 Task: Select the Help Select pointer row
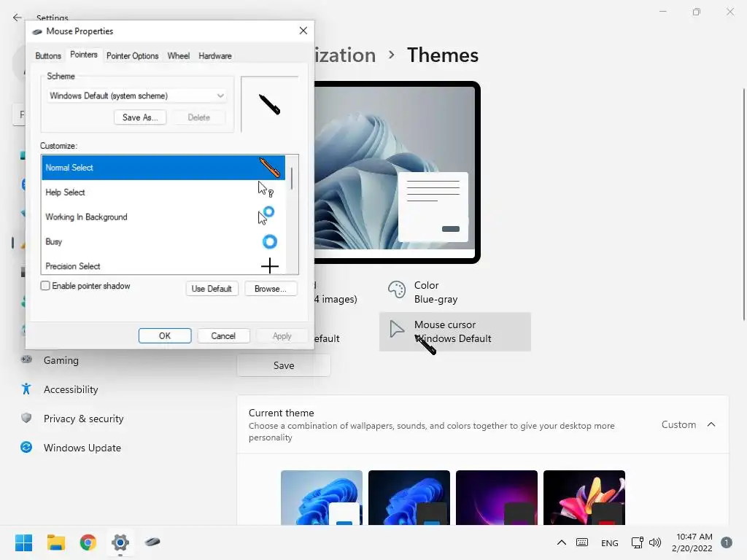click(x=163, y=192)
